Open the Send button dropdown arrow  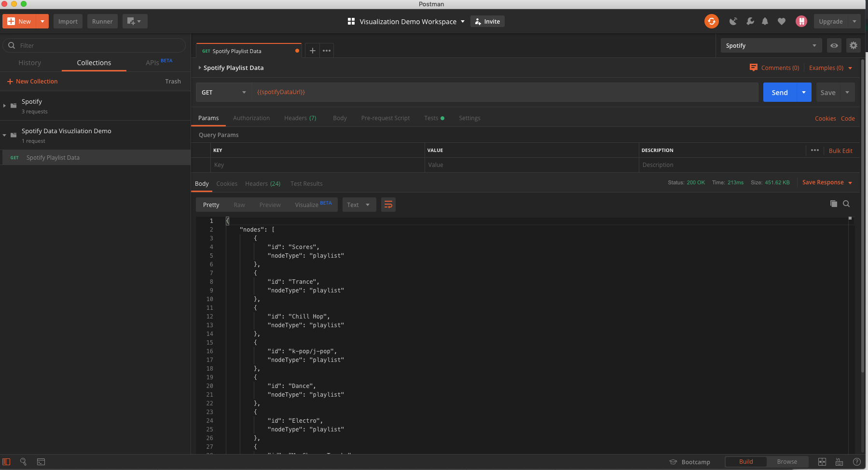804,92
